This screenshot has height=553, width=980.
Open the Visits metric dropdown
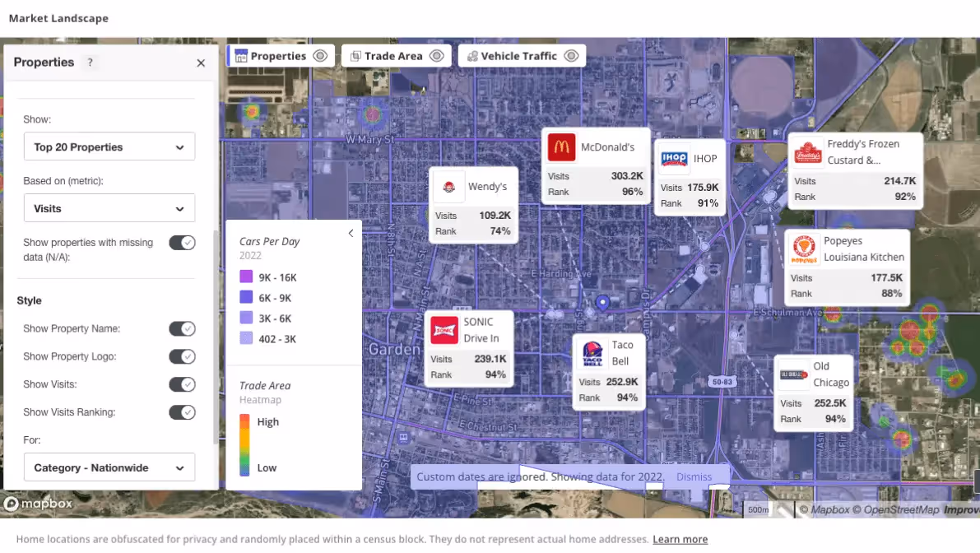click(109, 208)
